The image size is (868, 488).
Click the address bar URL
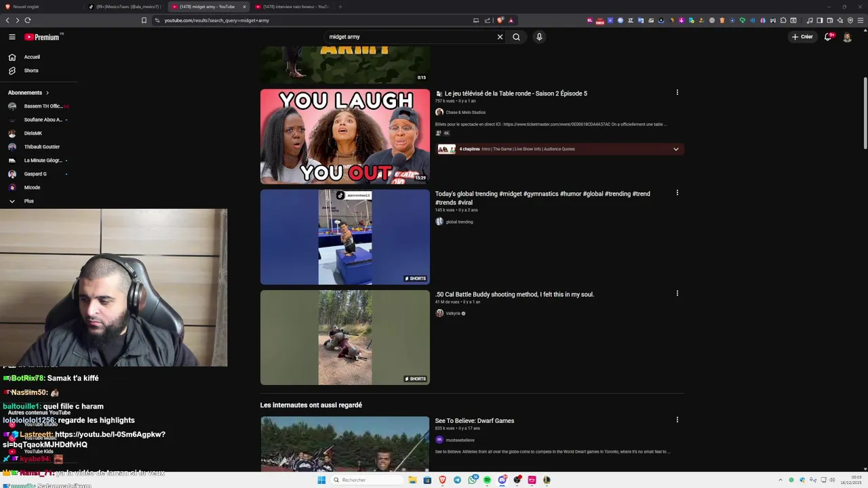[x=217, y=20]
